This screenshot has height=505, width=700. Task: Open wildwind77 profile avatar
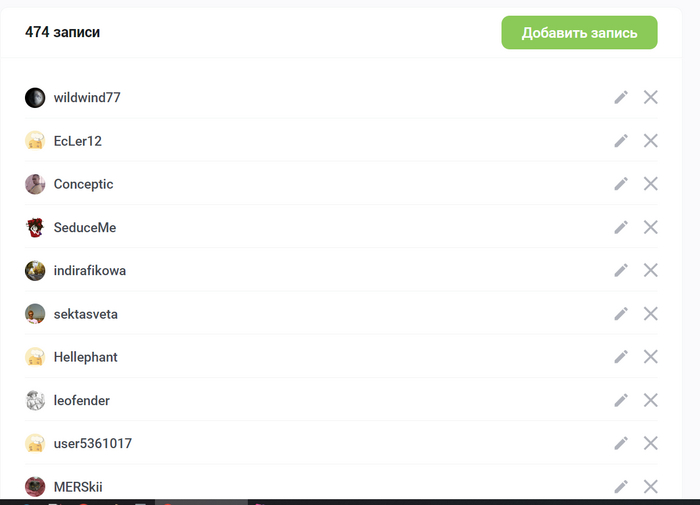click(x=35, y=97)
